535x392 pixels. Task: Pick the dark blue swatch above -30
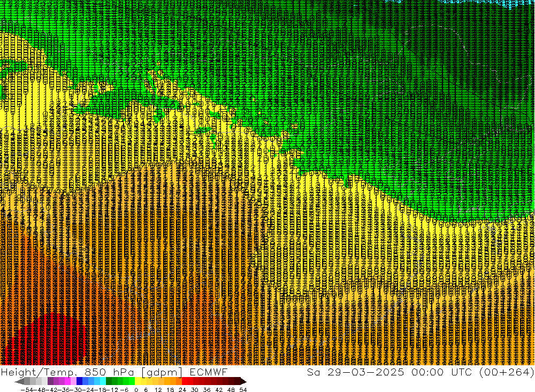(x=80, y=381)
